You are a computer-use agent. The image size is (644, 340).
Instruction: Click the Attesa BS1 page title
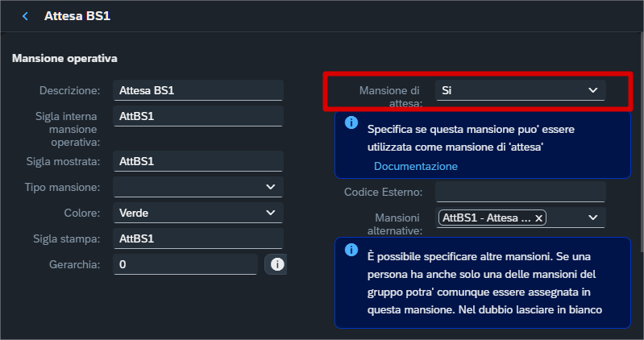coord(77,16)
